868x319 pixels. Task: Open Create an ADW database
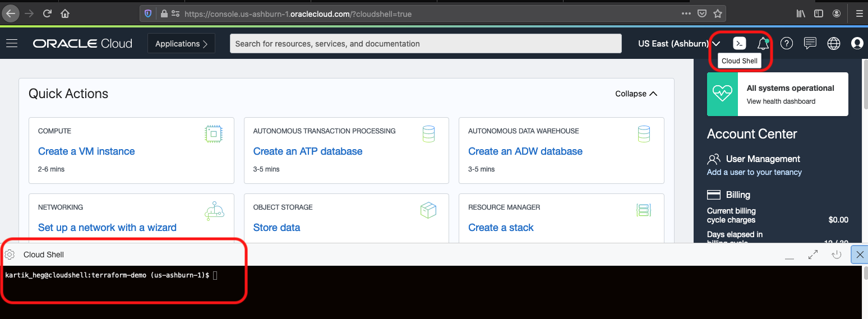pos(525,151)
